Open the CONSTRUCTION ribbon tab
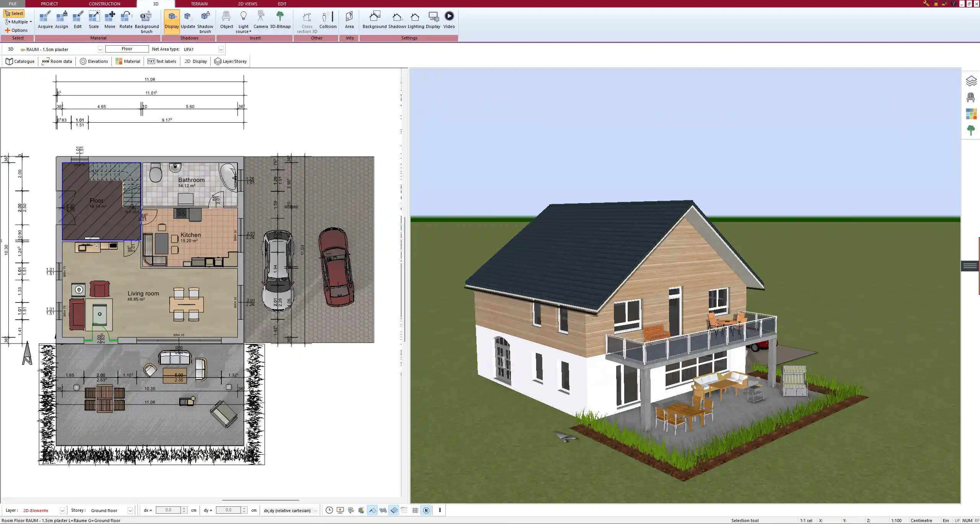Image resolution: width=980 pixels, height=524 pixels. click(104, 4)
